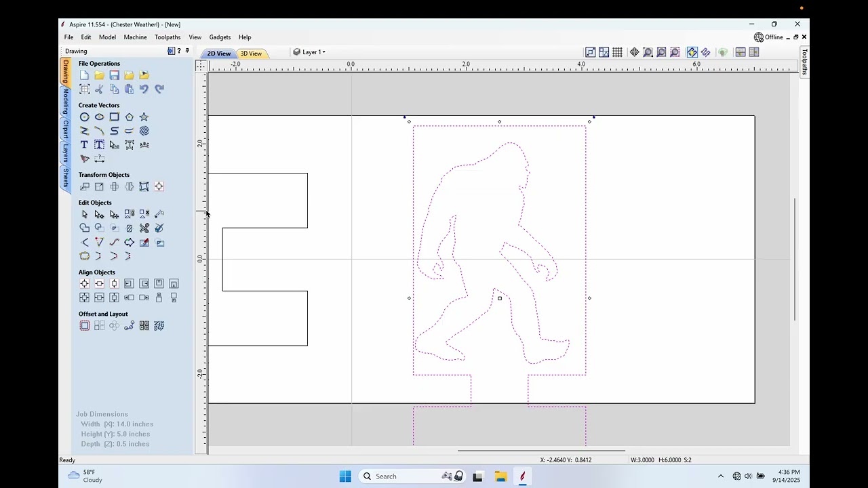Screen dimensions: 868x488
Task: Open File Explorer from the taskbar
Action: [x=500, y=476]
